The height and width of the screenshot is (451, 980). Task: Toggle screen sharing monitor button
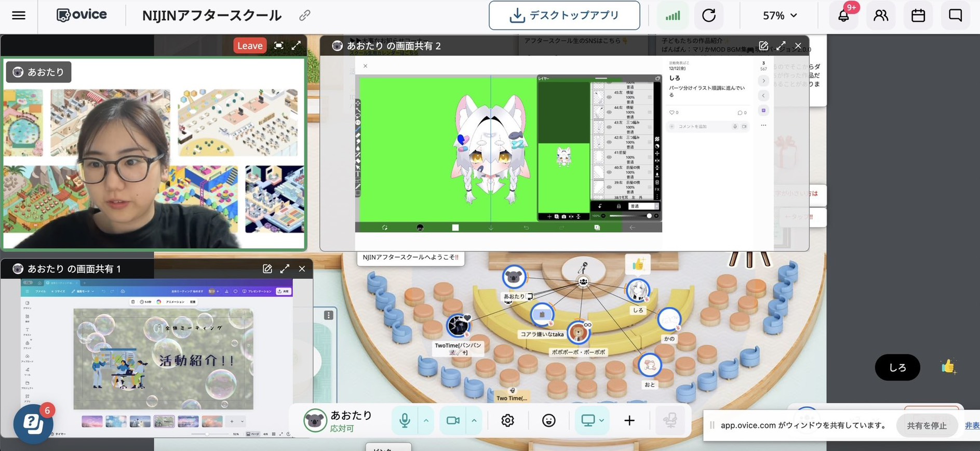[588, 420]
